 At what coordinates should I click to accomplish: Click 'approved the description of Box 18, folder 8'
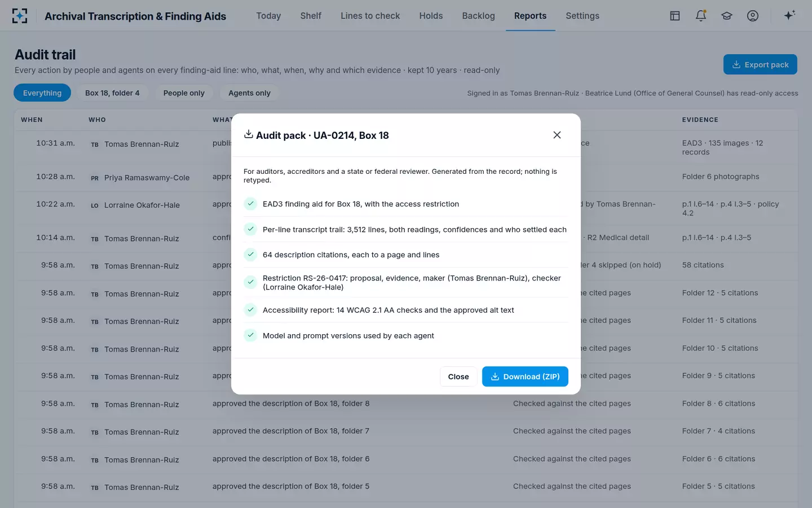point(291,404)
